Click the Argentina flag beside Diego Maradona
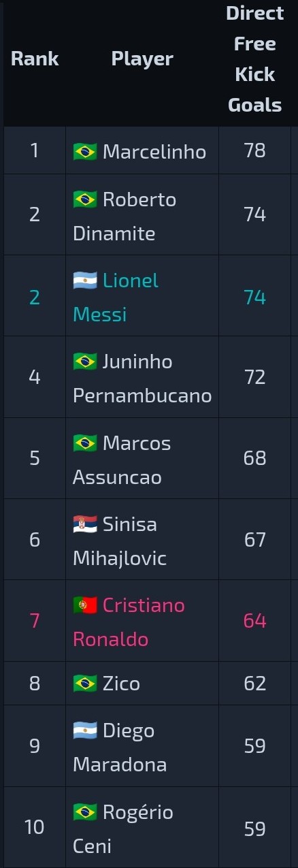The height and width of the screenshot is (868, 298). point(85,730)
